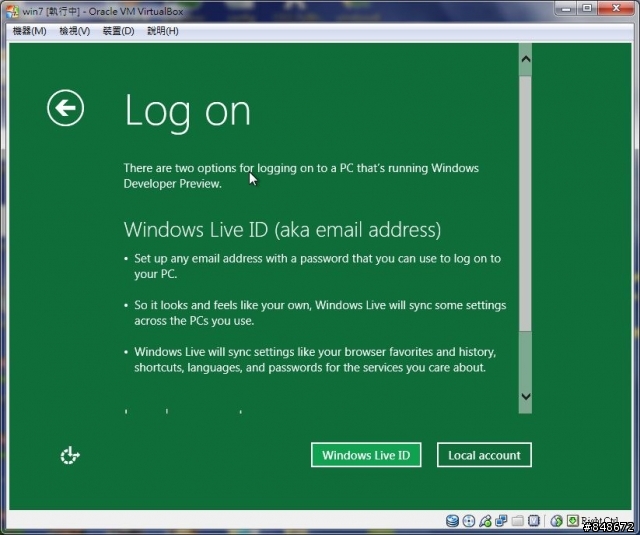640x535 pixels.
Task: Open the 裝置(D) menu
Action: pyautogui.click(x=118, y=31)
